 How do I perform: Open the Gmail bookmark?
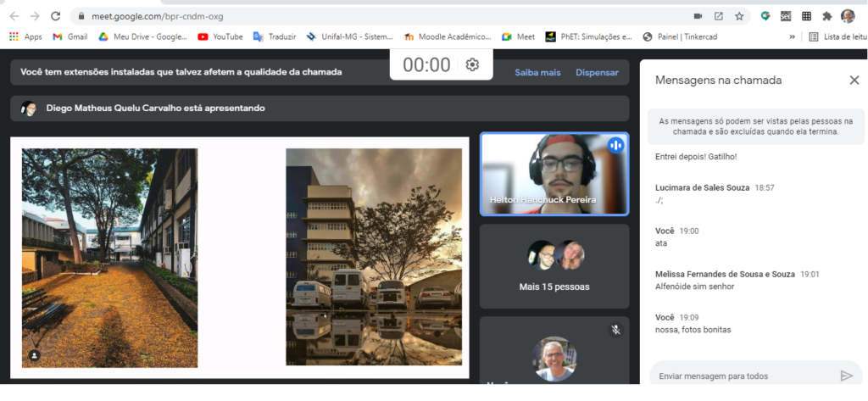click(70, 36)
